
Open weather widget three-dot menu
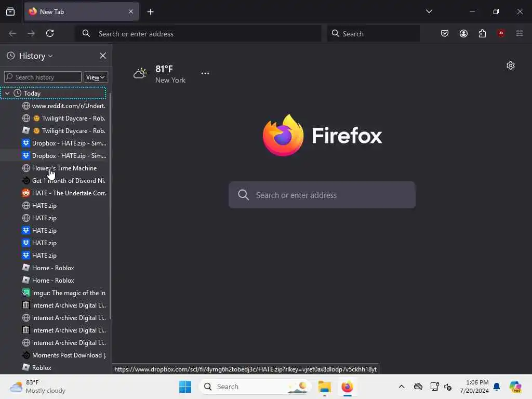click(x=205, y=73)
